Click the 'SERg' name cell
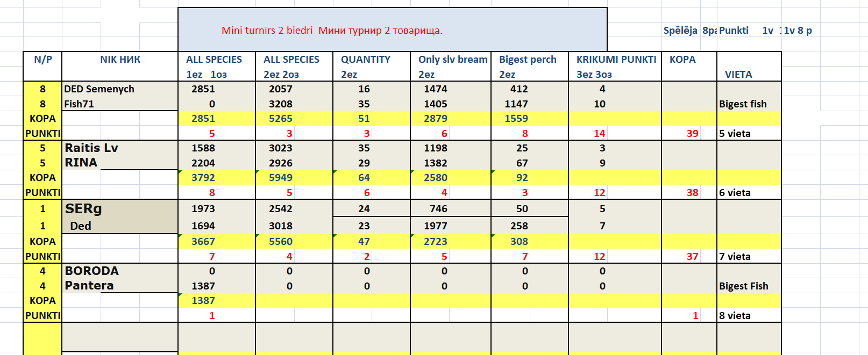 83,209
